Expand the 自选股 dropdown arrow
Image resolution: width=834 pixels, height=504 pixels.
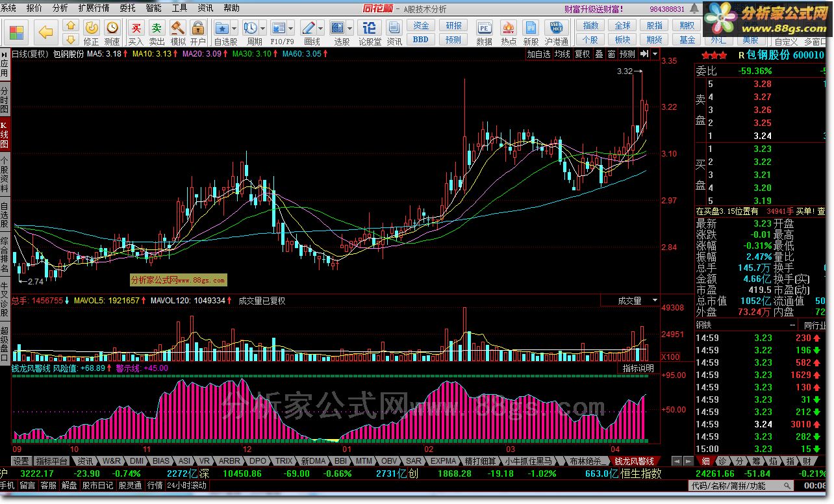(x=234, y=29)
